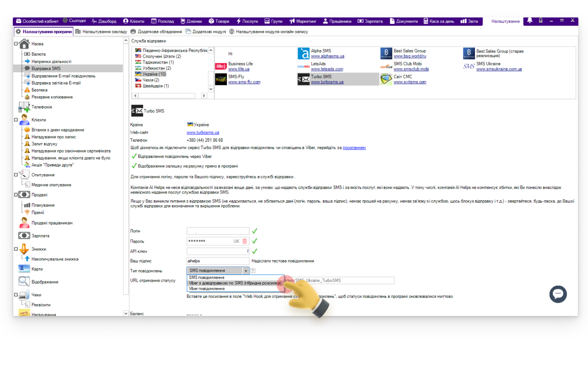Click sidebar tree scroll down arrow
588x367 pixels.
(126, 313)
